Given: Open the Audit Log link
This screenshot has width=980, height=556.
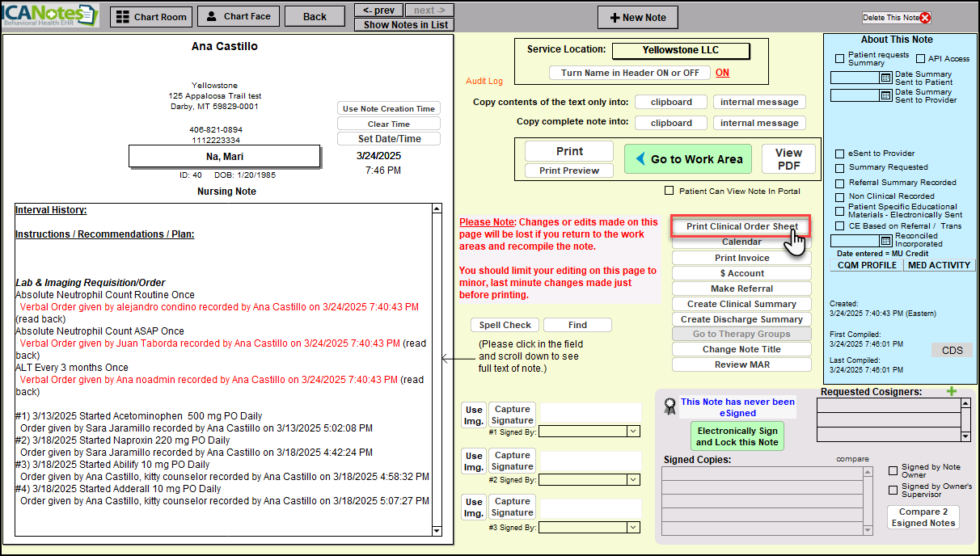Looking at the screenshot, I should tap(484, 82).
